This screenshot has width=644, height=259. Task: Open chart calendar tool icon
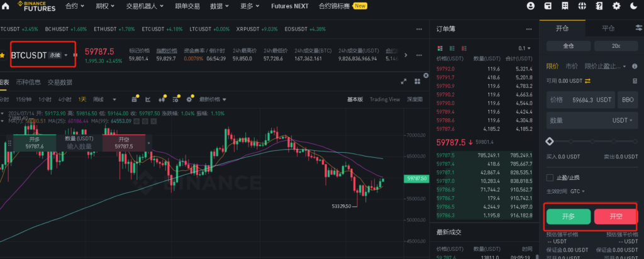tap(135, 99)
